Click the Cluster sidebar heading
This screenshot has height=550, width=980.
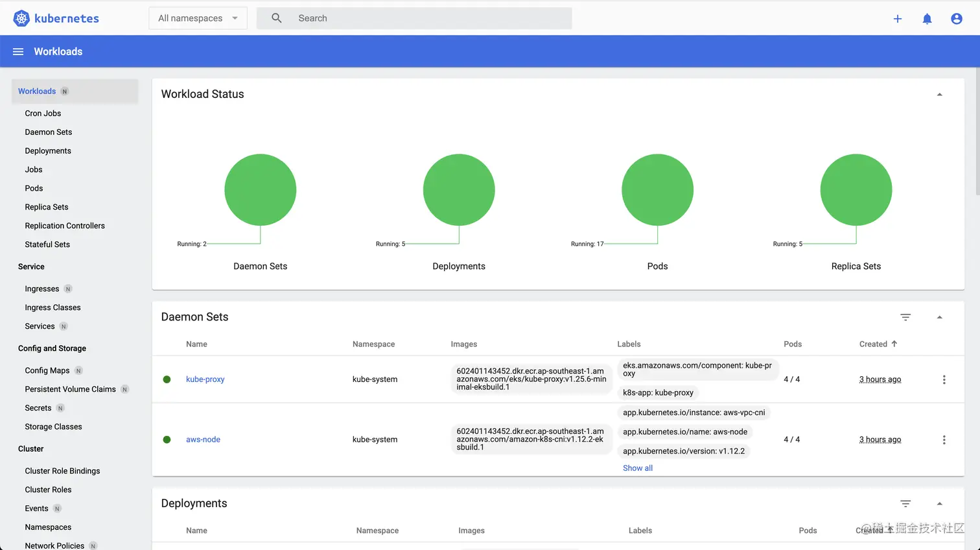tap(30, 449)
